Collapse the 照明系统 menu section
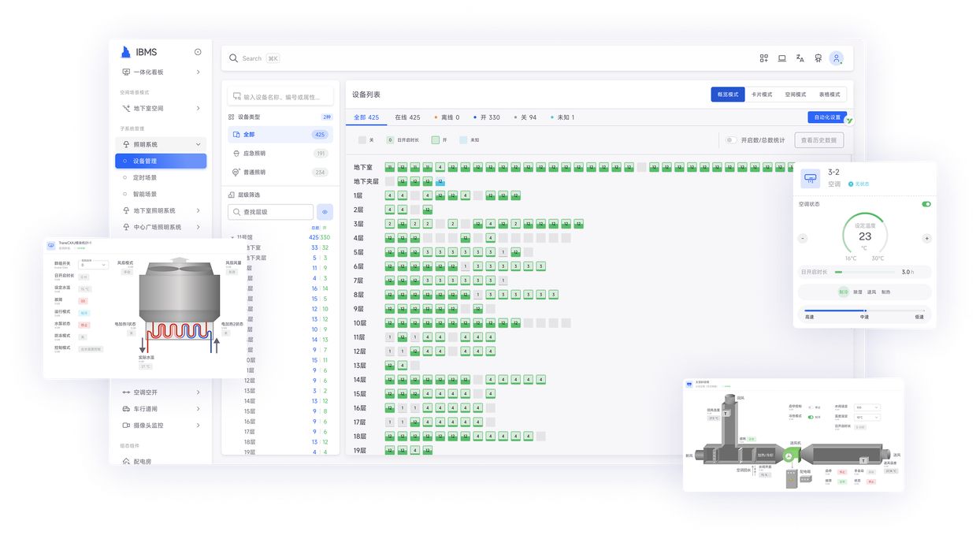Viewport: 980px width, 539px height. click(x=198, y=144)
